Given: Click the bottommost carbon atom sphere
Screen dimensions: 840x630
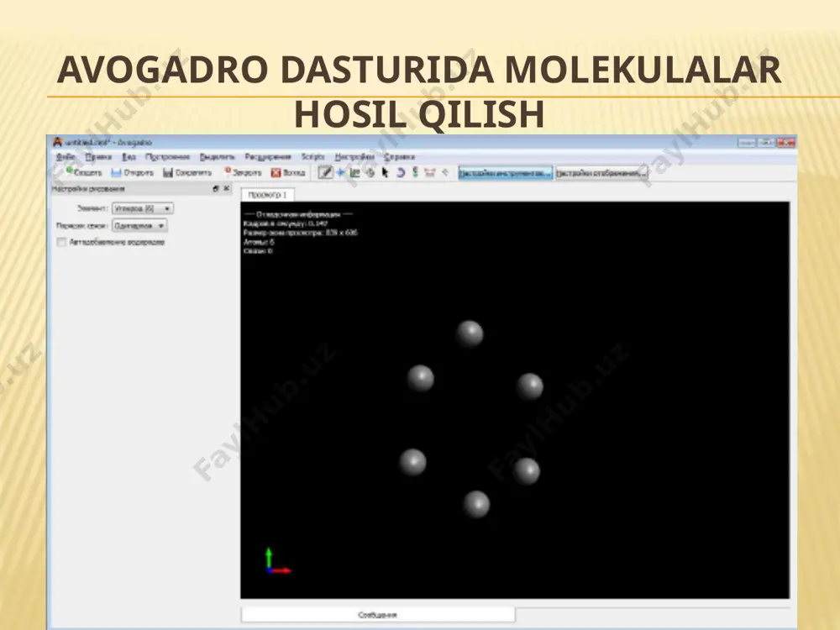Looking at the screenshot, I should [x=476, y=505].
